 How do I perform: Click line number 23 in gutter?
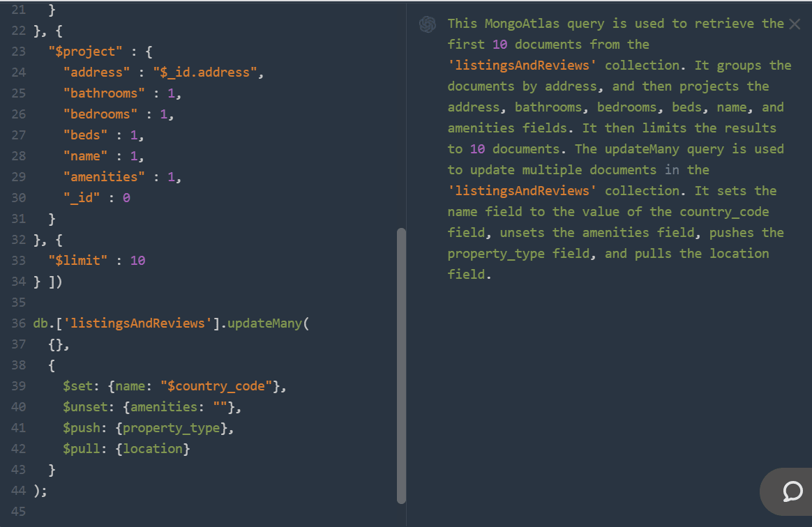(19, 52)
